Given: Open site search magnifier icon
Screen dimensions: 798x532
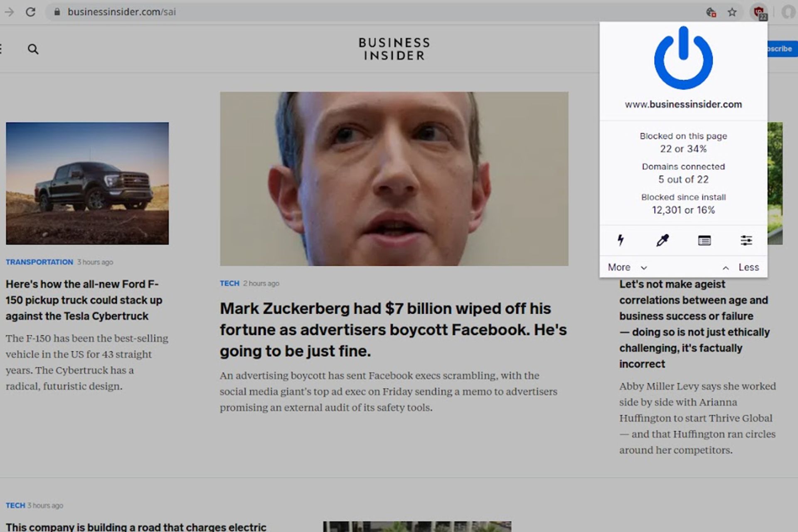Looking at the screenshot, I should (x=33, y=49).
